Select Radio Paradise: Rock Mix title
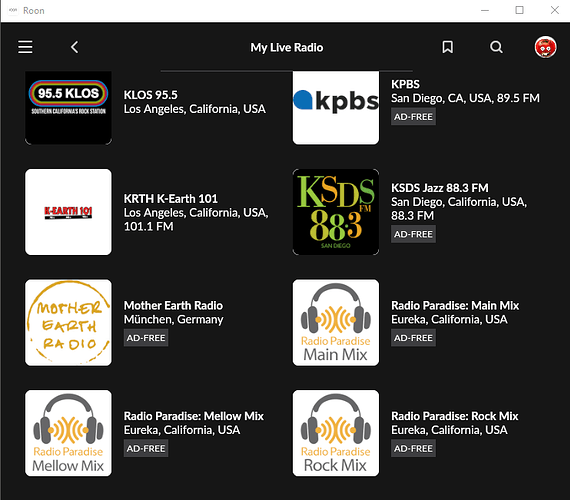The width and height of the screenshot is (570, 500). coord(454,416)
